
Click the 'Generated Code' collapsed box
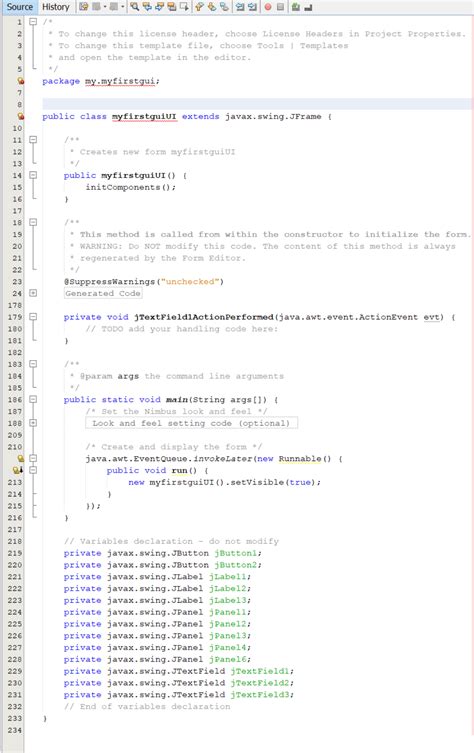103,293
